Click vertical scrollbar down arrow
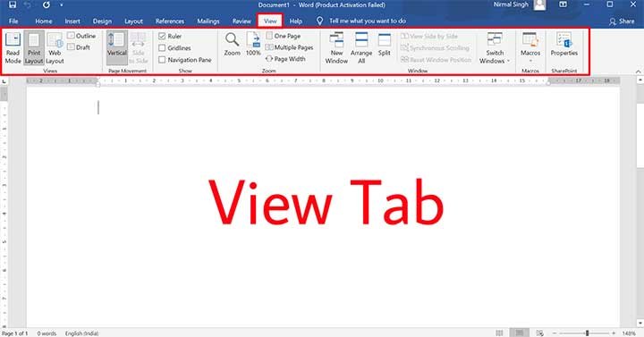The image size is (644, 337). click(x=640, y=324)
